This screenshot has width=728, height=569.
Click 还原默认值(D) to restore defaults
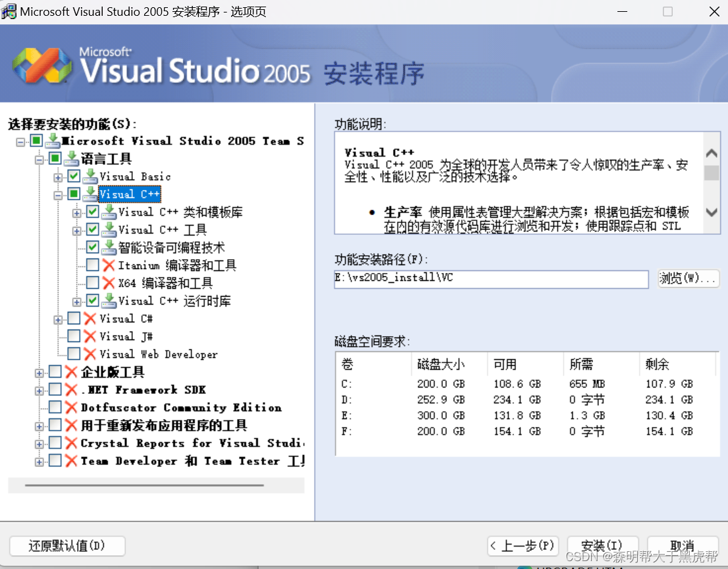[x=66, y=546]
